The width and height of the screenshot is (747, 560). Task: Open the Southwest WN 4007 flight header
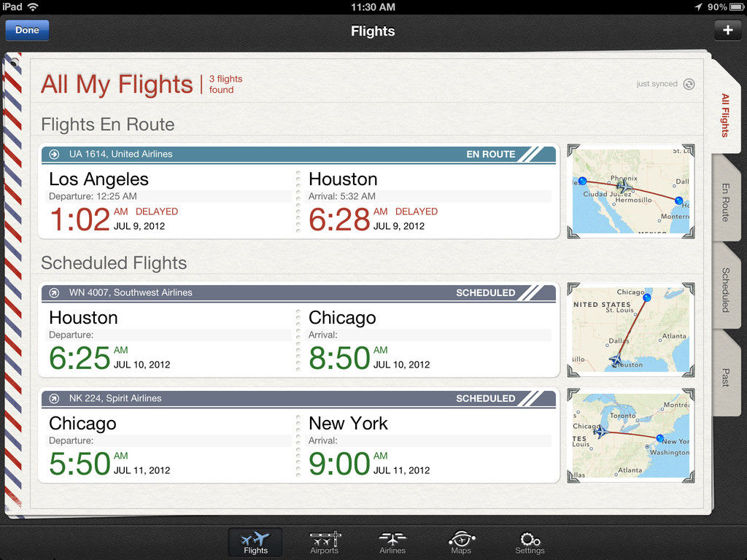[298, 293]
